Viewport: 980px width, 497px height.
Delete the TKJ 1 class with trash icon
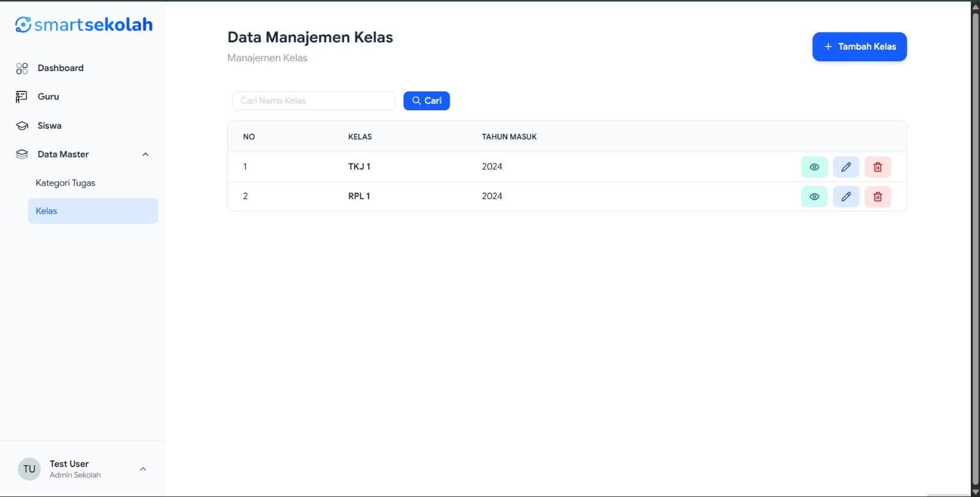point(877,167)
